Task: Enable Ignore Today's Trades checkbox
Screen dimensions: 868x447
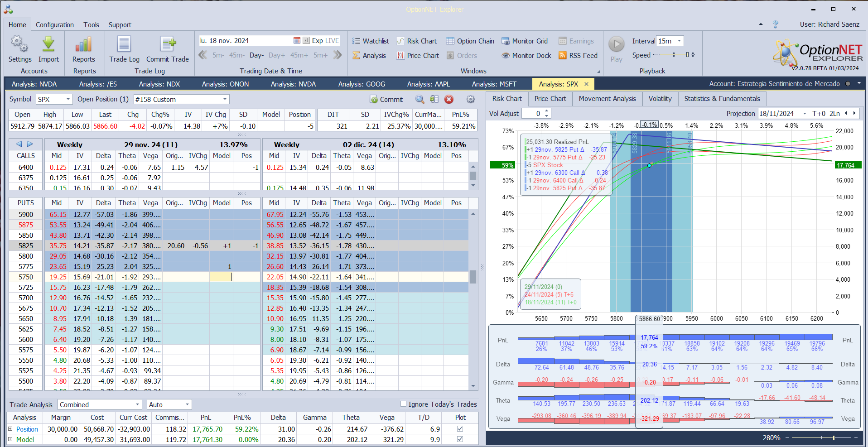Action: (404, 404)
